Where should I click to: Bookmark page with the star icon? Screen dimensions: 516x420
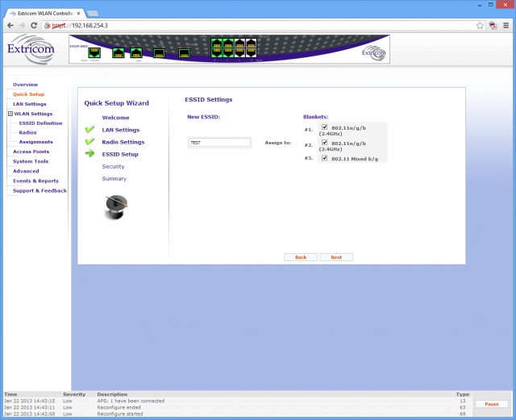pos(481,25)
